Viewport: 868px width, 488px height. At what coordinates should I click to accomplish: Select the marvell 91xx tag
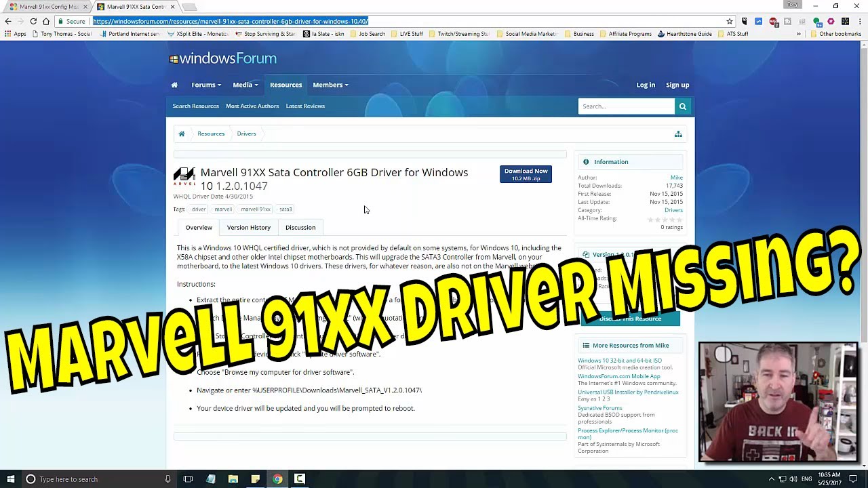pyautogui.click(x=256, y=209)
